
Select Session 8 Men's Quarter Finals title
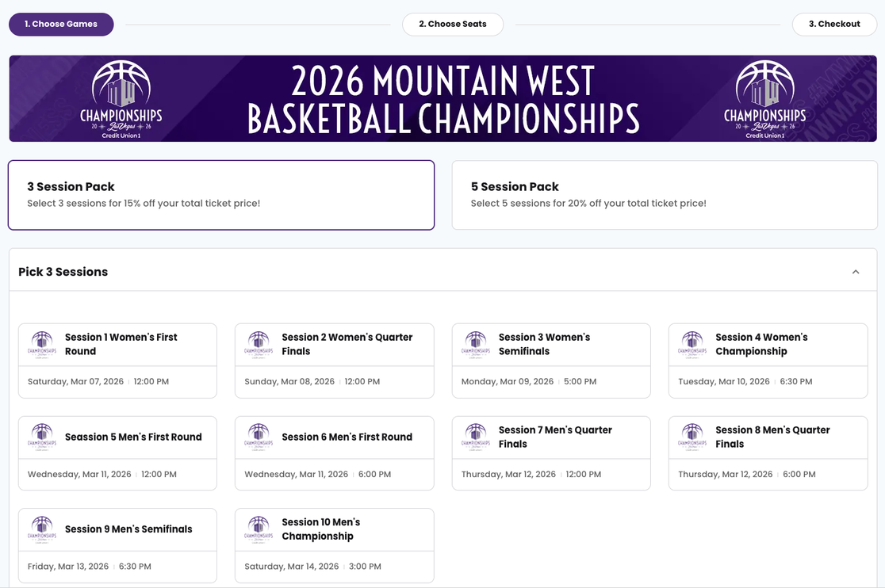click(772, 437)
